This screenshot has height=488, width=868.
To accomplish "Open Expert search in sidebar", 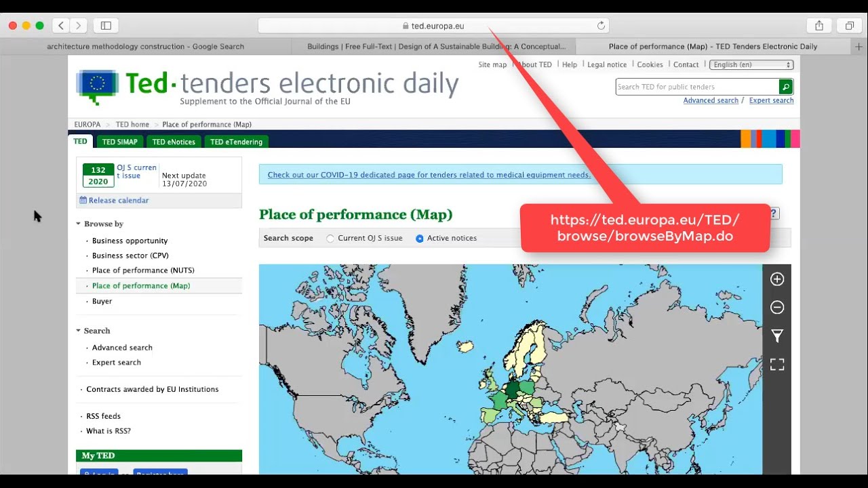I will pyautogui.click(x=117, y=363).
